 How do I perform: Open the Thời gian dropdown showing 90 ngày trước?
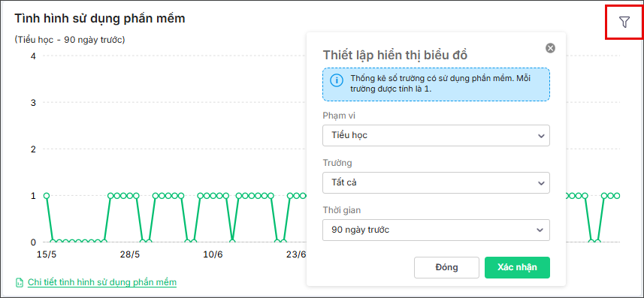click(436, 230)
